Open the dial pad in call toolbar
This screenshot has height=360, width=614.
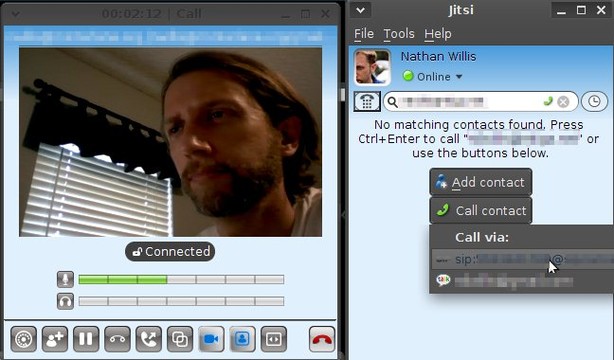23,339
